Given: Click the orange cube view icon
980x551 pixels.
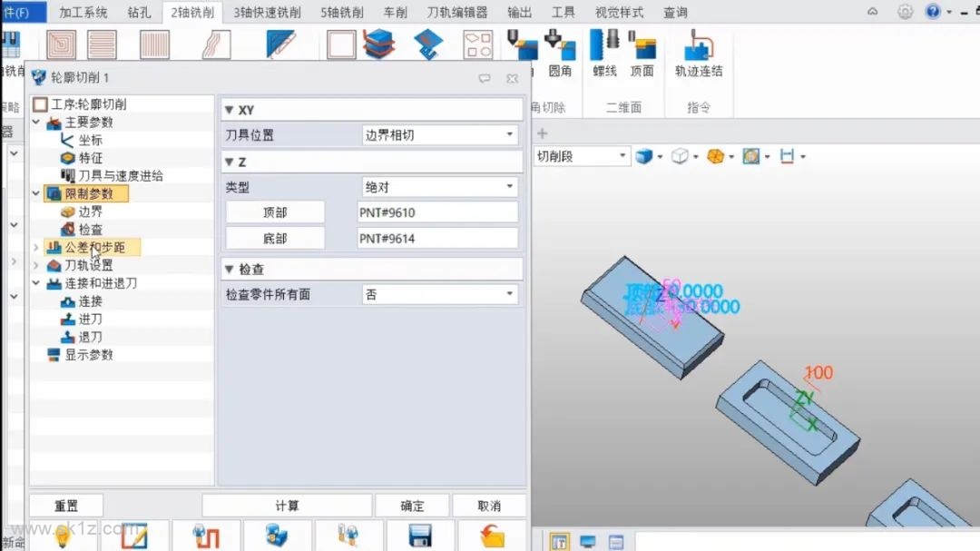Looking at the screenshot, I should [x=715, y=156].
